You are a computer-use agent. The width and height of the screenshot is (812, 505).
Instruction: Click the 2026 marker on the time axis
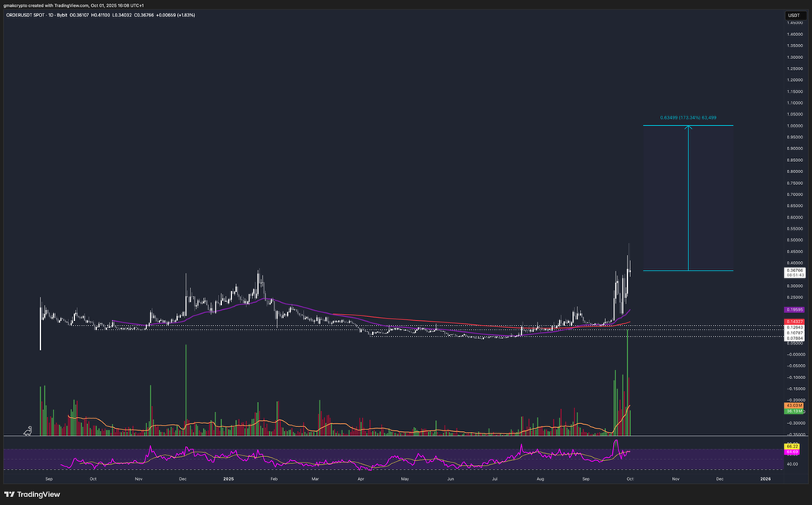pyautogui.click(x=766, y=477)
